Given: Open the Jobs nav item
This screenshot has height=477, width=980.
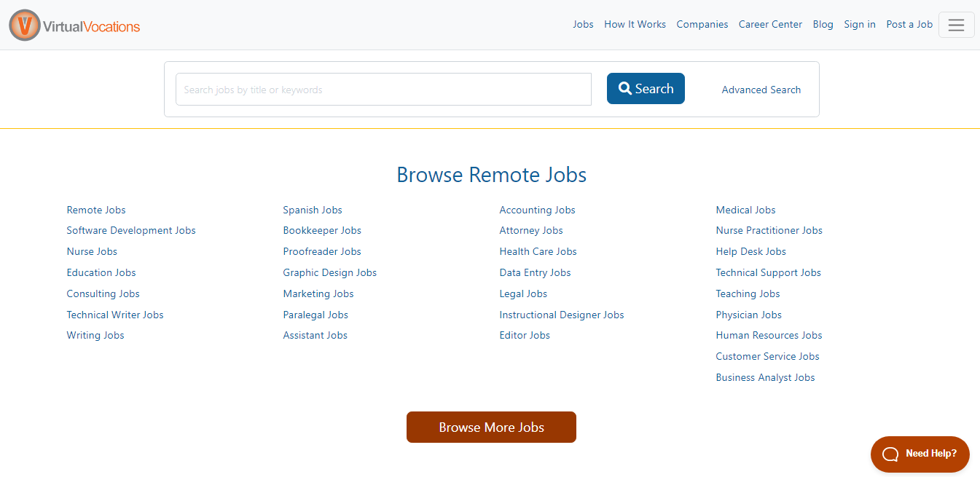Looking at the screenshot, I should 583,24.
